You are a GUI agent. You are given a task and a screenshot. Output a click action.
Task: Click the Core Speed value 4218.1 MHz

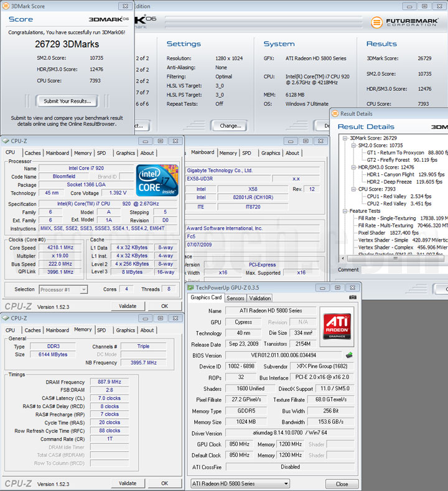(x=60, y=248)
